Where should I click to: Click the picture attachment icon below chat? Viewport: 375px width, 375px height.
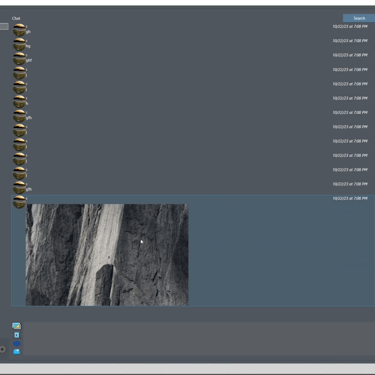(x=16, y=326)
